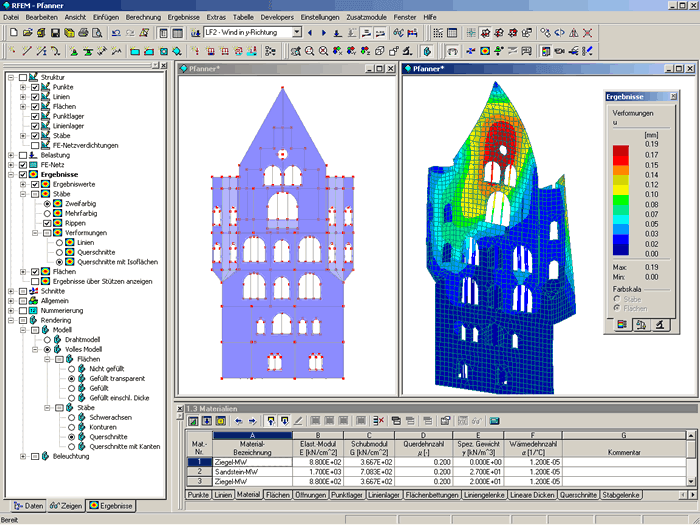The image size is (700, 525).
Task: Click the camera view toolbar icon
Action: point(559,51)
